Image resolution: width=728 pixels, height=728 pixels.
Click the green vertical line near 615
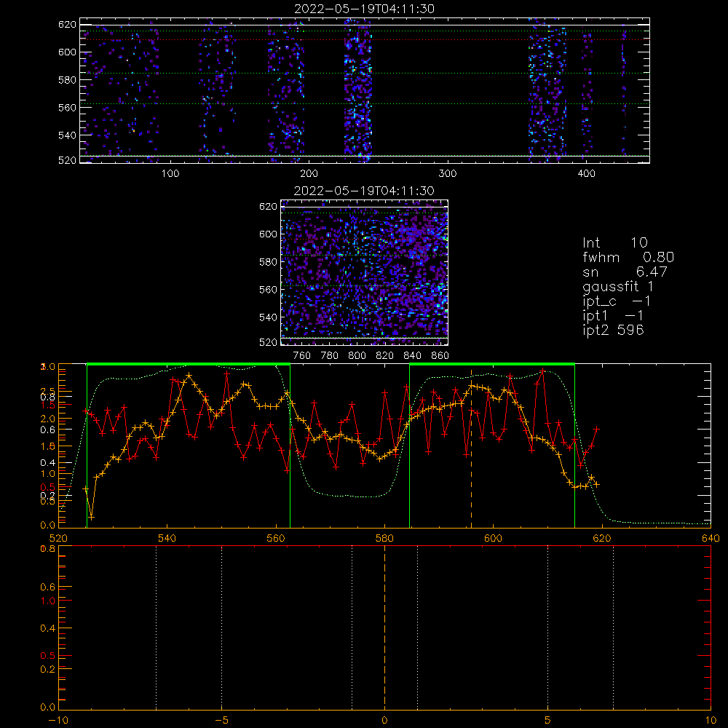[x=575, y=446]
